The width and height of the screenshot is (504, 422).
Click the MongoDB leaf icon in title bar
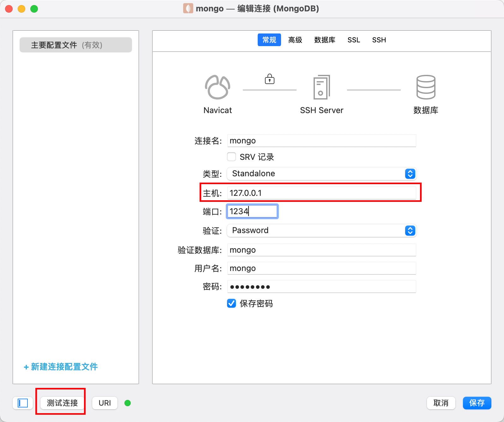(x=188, y=9)
